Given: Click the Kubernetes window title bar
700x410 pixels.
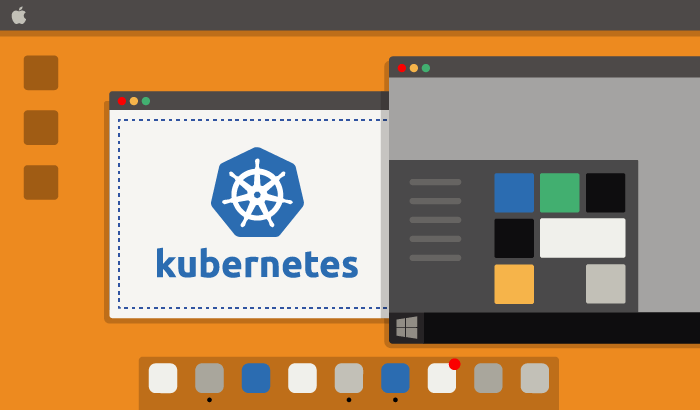Looking at the screenshot, I should (x=249, y=101).
